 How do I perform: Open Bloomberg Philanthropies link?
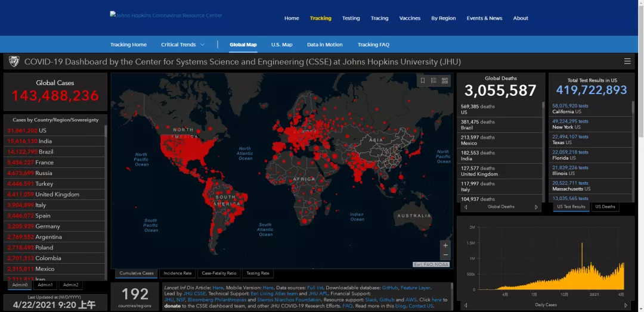[217, 299]
